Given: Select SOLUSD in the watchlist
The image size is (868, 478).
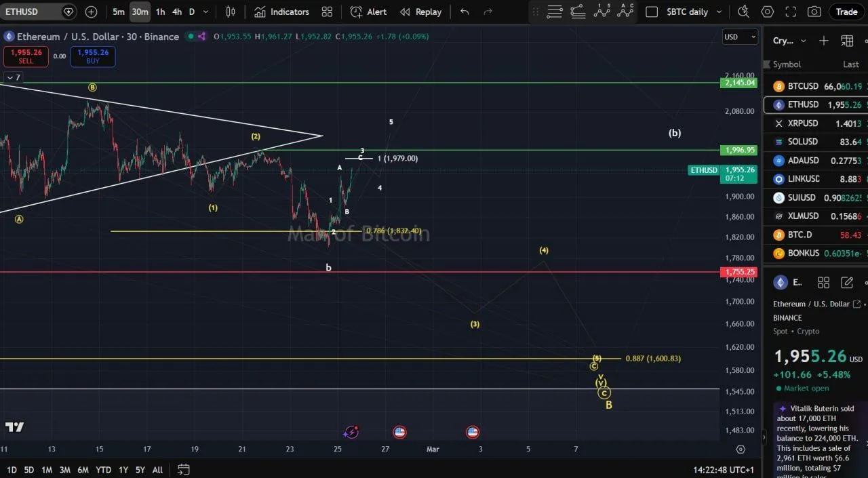Looking at the screenshot, I should (802, 142).
